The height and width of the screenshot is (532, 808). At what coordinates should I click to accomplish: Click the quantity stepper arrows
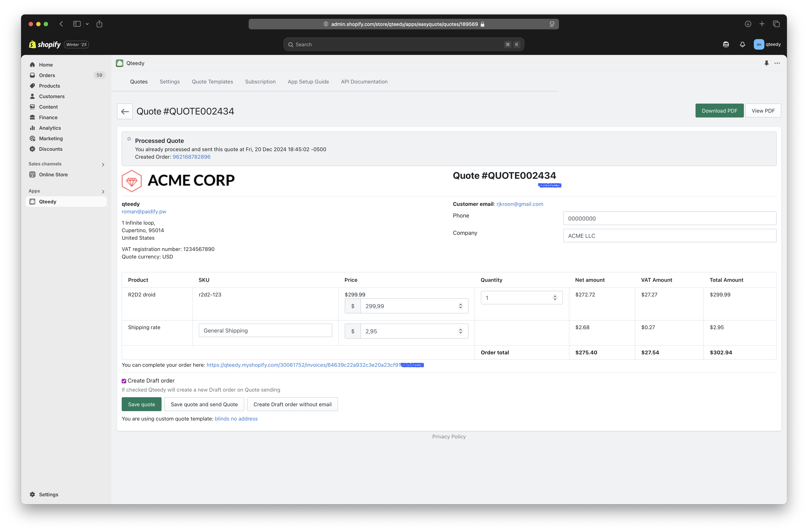click(x=555, y=298)
